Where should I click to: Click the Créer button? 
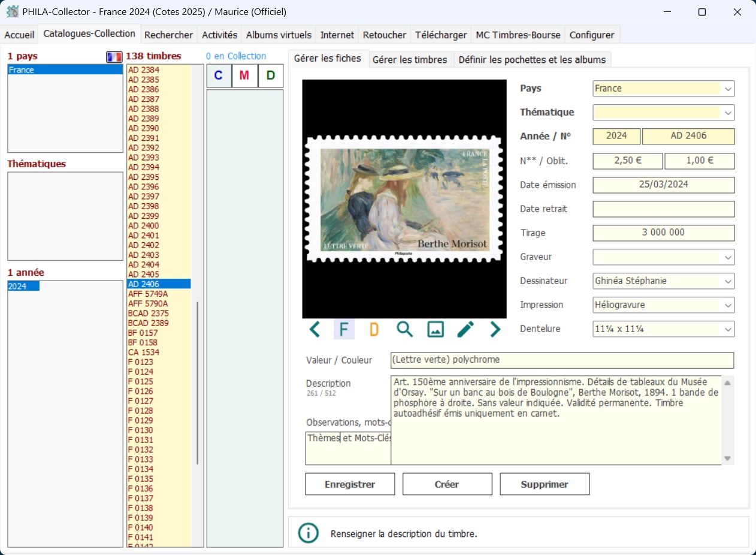447,484
